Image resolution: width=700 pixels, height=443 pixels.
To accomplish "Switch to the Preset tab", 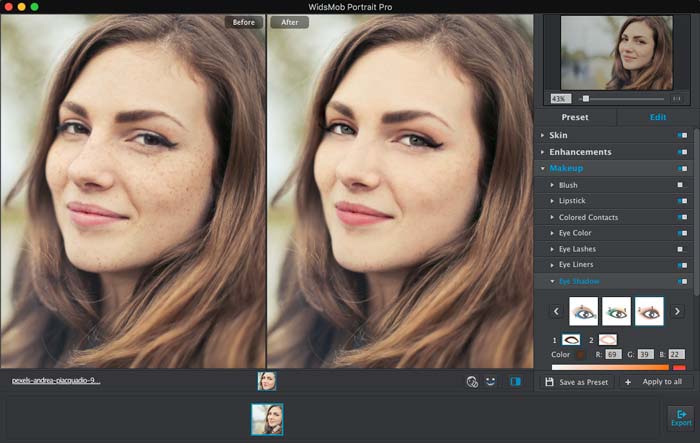I will [x=574, y=117].
